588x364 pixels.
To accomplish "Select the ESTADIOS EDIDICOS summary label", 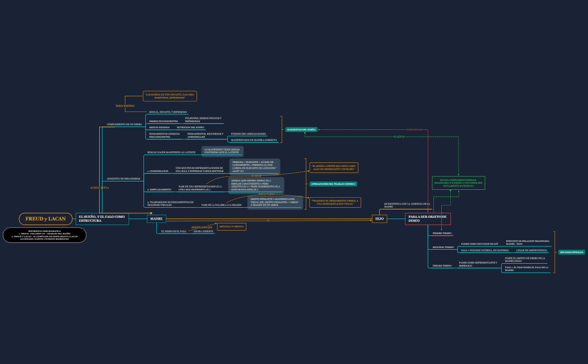I will point(572,253).
